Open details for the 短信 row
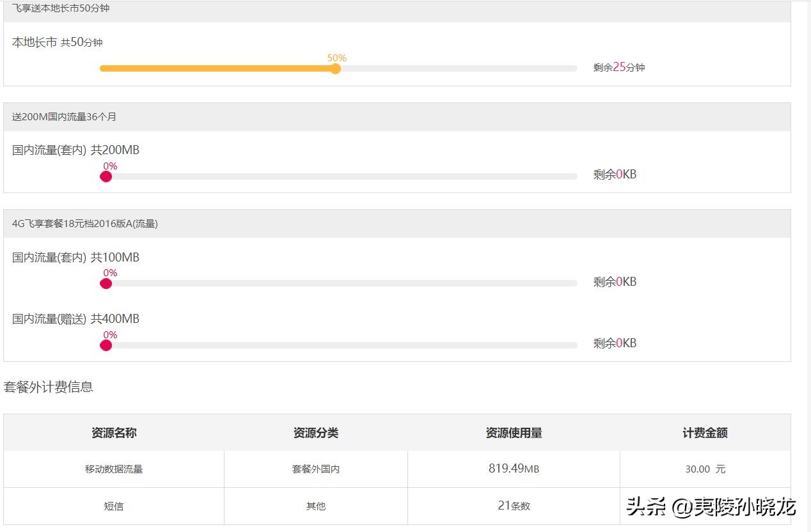Screen dimensions: 811x532 pos(113,505)
